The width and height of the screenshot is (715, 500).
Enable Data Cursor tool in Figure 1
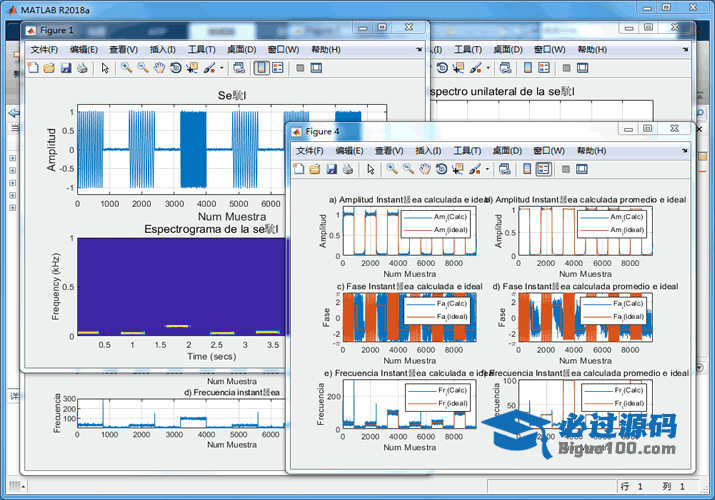(192, 68)
